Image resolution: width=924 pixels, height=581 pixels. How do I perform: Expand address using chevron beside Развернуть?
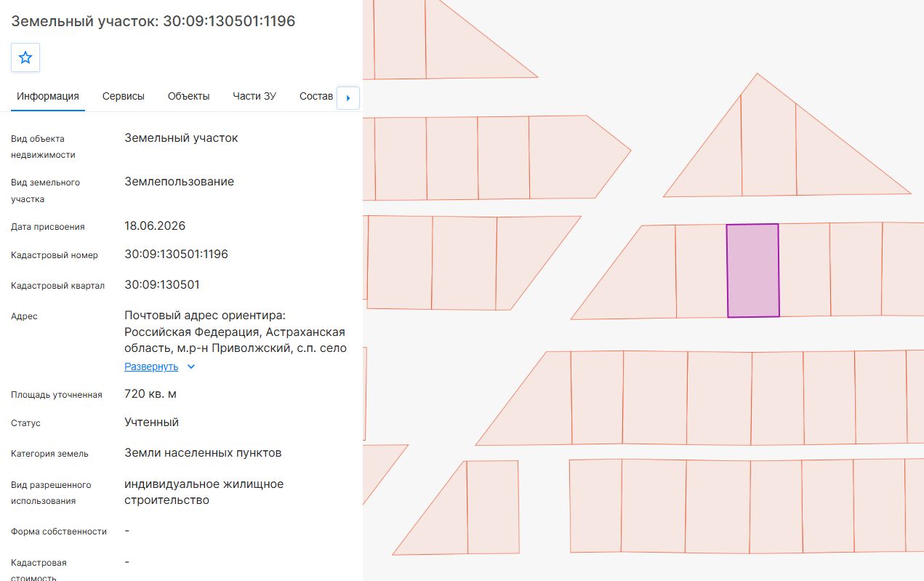191,366
